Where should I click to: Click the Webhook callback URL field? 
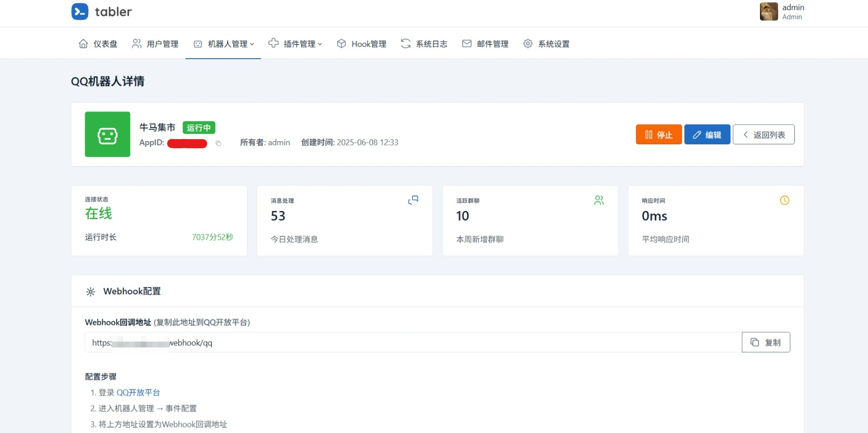413,342
